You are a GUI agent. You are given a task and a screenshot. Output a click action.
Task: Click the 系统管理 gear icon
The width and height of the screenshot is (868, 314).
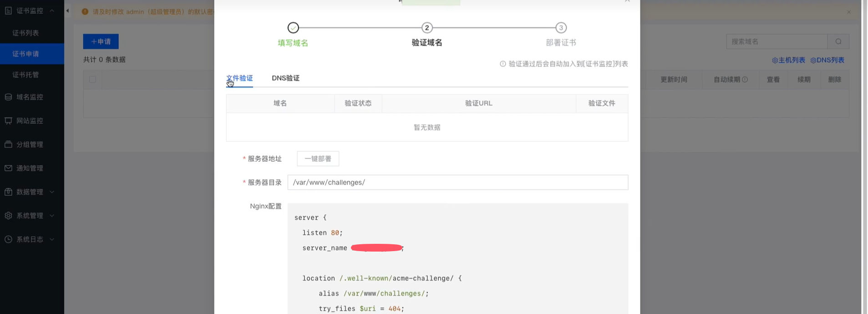8,216
